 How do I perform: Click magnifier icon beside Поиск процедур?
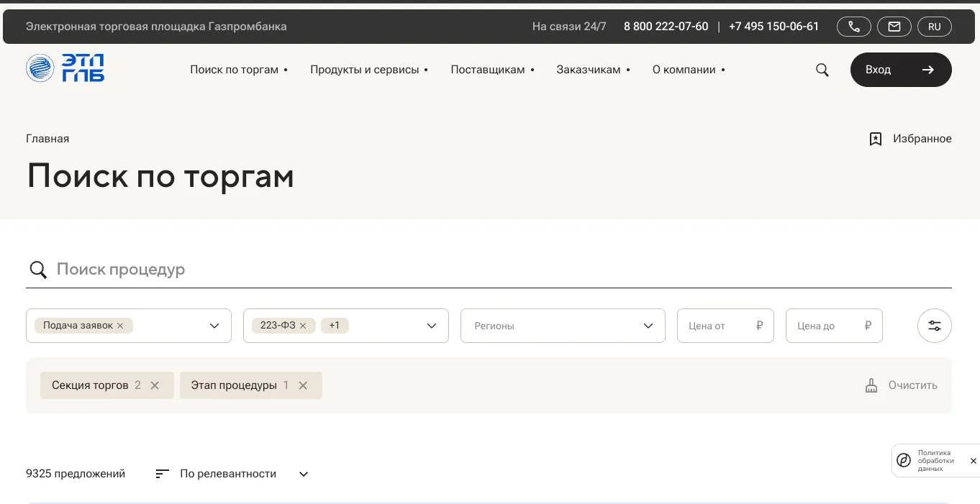(x=38, y=270)
